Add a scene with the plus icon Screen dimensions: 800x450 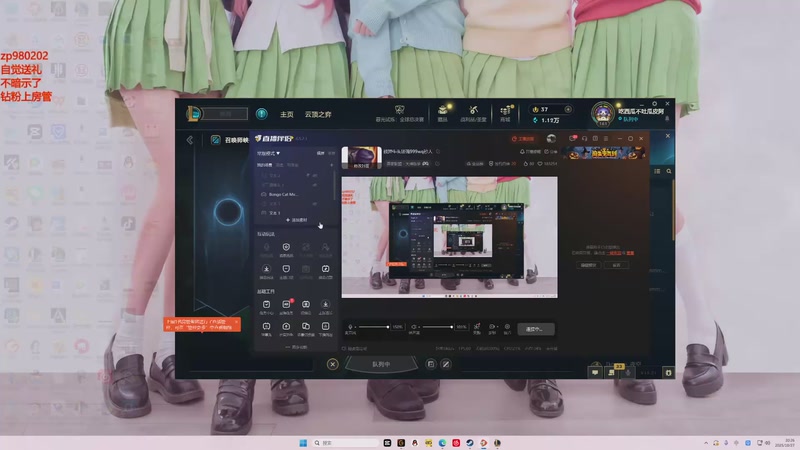point(331,165)
